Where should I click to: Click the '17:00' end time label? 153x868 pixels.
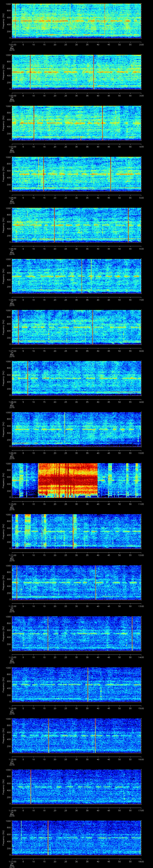click(x=141, y=810)
